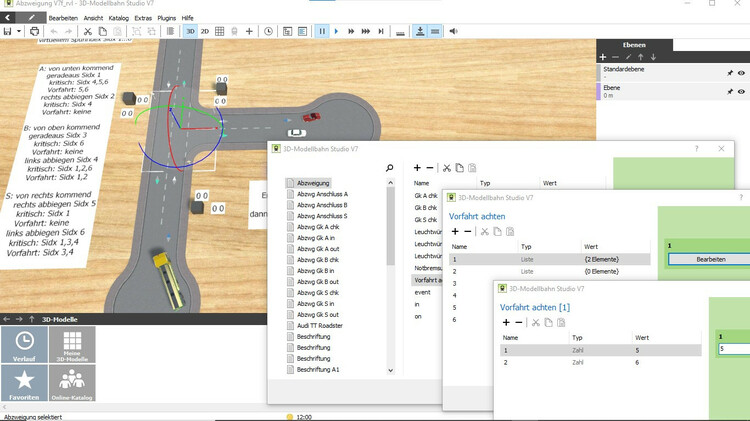
Task: Click the Gk A chk variable row
Action: (427, 196)
